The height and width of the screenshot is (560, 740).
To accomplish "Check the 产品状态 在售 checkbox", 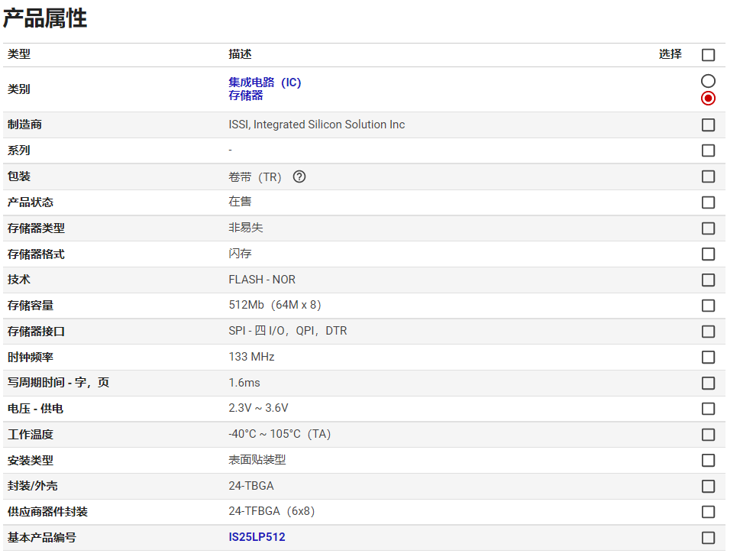I will pos(708,202).
